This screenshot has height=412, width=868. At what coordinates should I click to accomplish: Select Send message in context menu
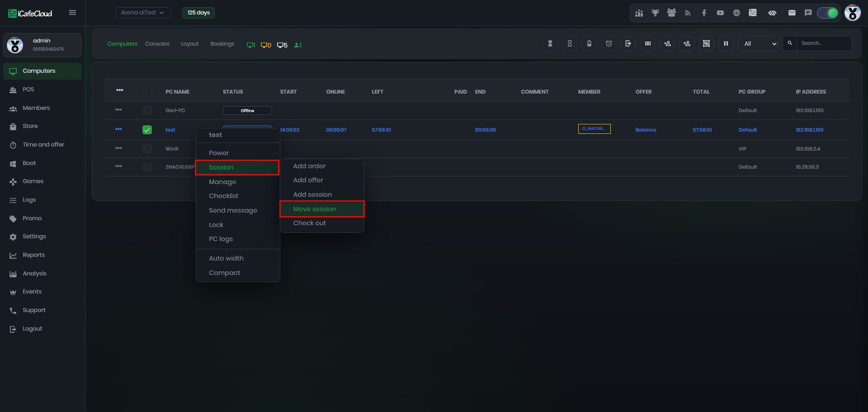pyautogui.click(x=238, y=210)
